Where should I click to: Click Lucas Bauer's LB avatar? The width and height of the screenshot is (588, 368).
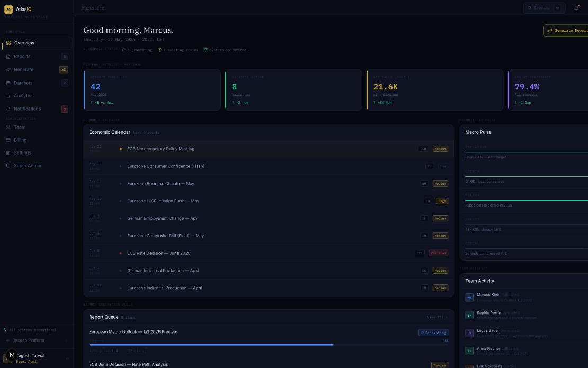(x=469, y=333)
